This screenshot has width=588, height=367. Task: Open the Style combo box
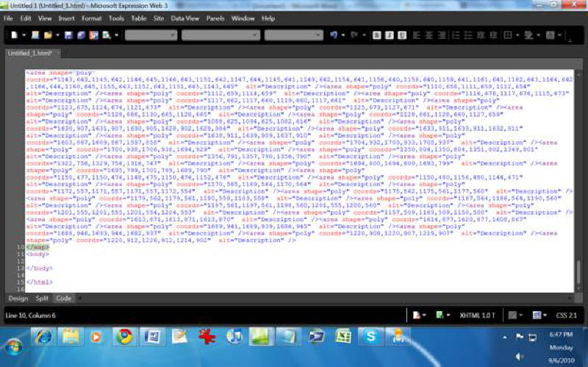[x=151, y=35]
